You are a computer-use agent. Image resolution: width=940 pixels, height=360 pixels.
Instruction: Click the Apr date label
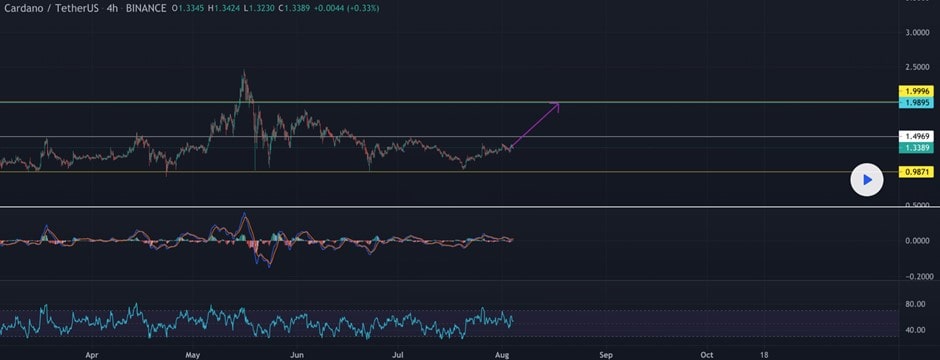(x=91, y=355)
